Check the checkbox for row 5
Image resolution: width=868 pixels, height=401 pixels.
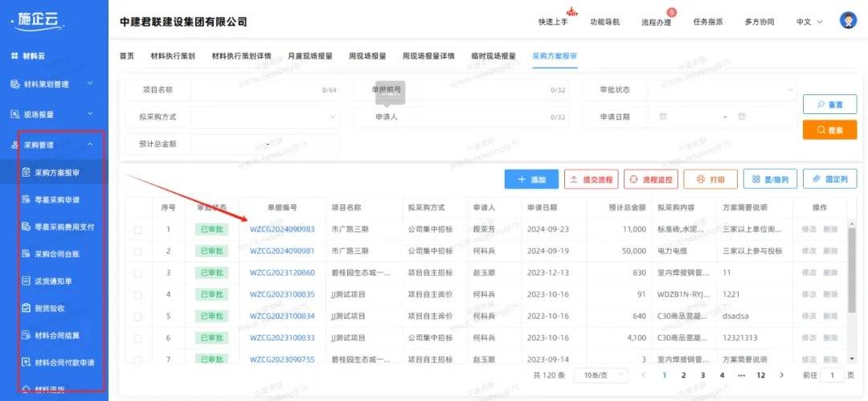(x=138, y=317)
